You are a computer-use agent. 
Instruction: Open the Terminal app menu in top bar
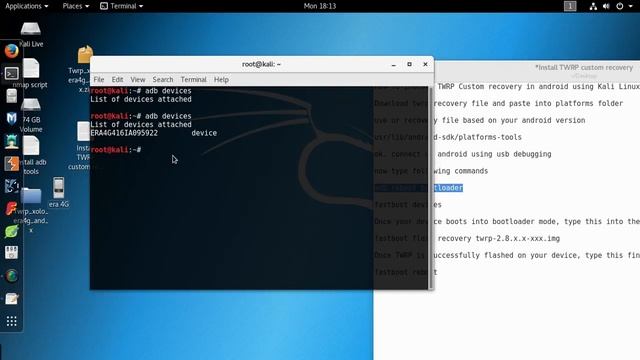click(x=122, y=6)
